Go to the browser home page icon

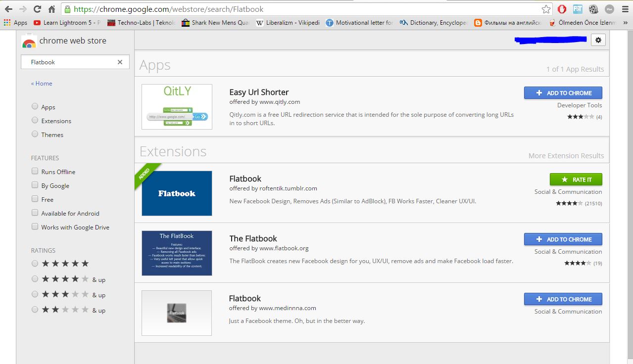pos(51,9)
